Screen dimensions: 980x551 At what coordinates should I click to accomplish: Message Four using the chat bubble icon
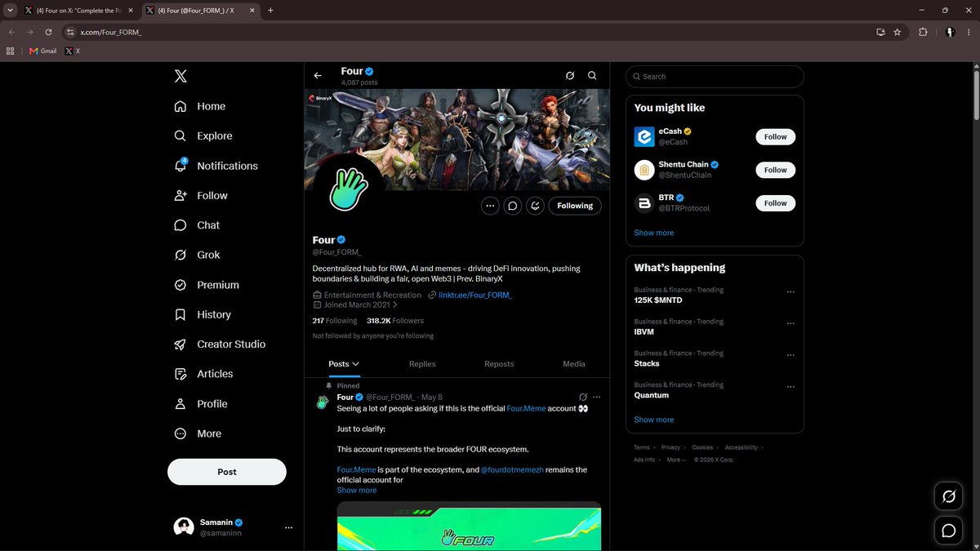(513, 206)
